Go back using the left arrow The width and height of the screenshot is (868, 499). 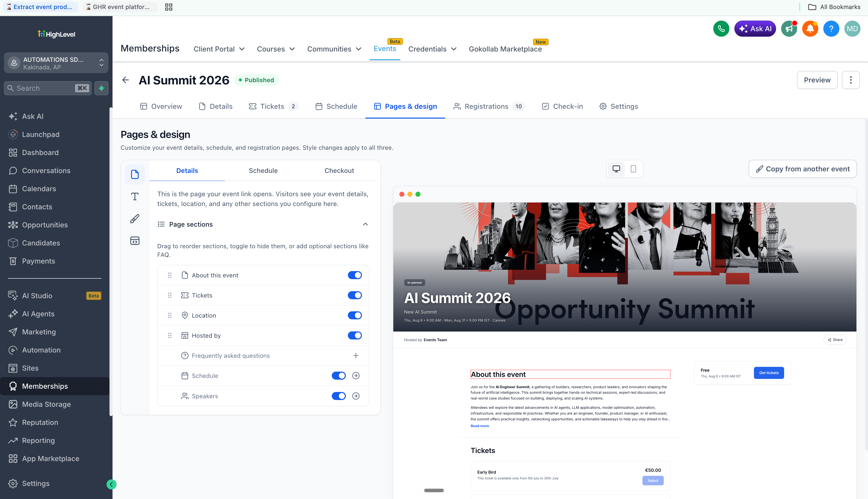[125, 80]
